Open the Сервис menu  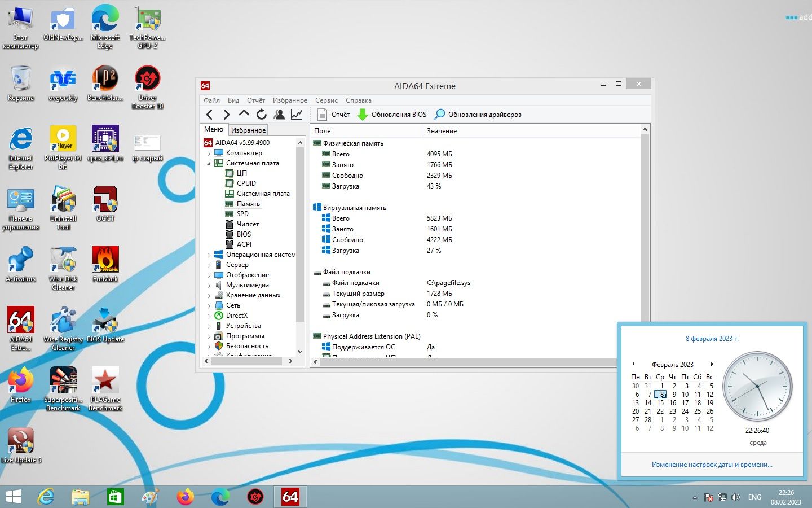(326, 100)
